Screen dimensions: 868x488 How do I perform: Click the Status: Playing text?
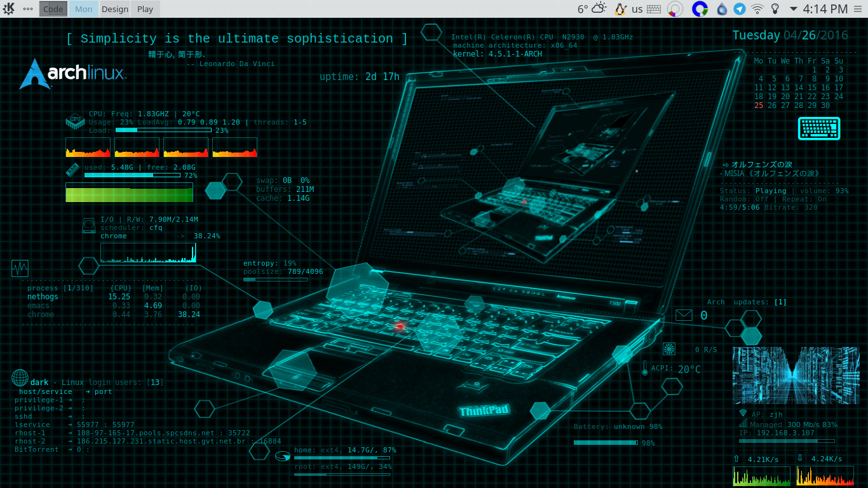point(753,191)
